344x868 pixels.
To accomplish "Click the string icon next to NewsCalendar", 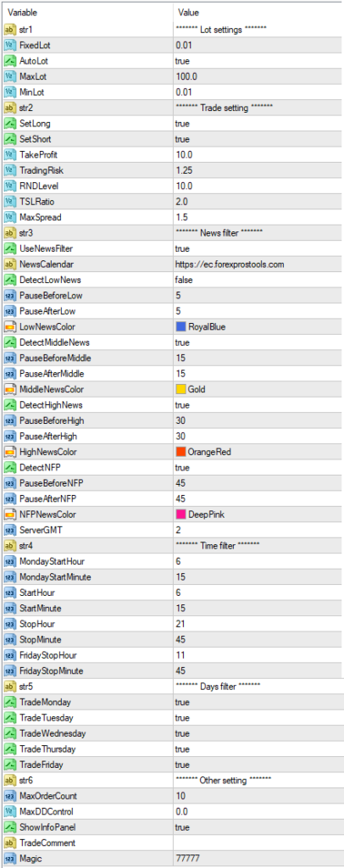I will [x=9, y=264].
